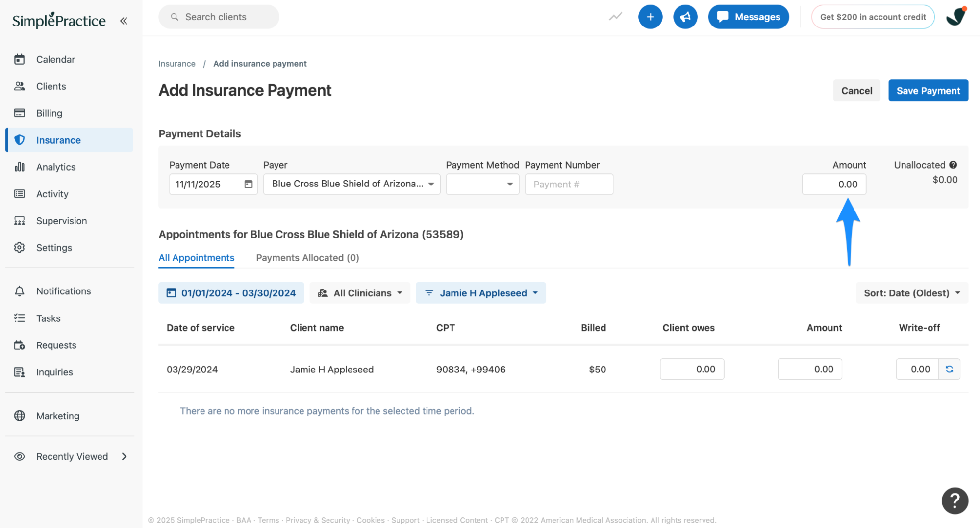The height and width of the screenshot is (528, 980).
Task: Open the account profile avatar
Action: pyautogui.click(x=956, y=17)
